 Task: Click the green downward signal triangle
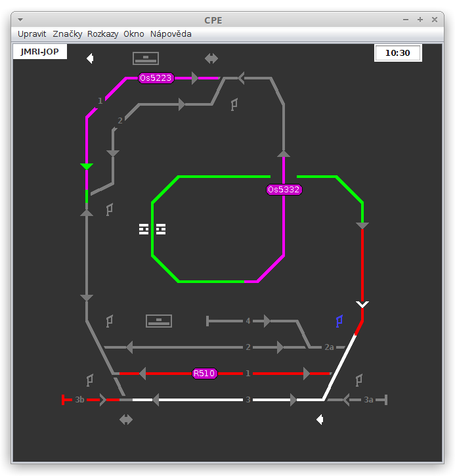click(87, 167)
